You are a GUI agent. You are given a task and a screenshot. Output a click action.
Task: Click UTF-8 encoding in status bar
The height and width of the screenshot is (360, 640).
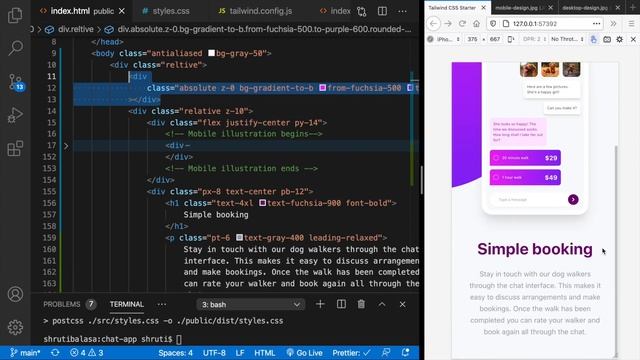214,353
